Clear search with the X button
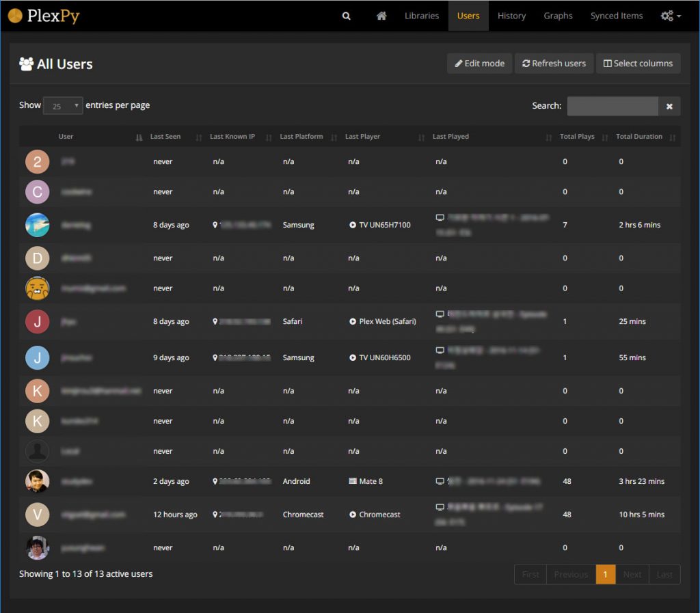Viewport: 700px width, 613px height. point(669,106)
